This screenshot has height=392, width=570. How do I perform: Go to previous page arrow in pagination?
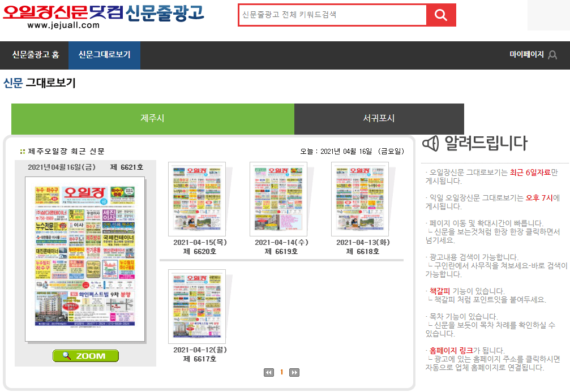point(269,372)
